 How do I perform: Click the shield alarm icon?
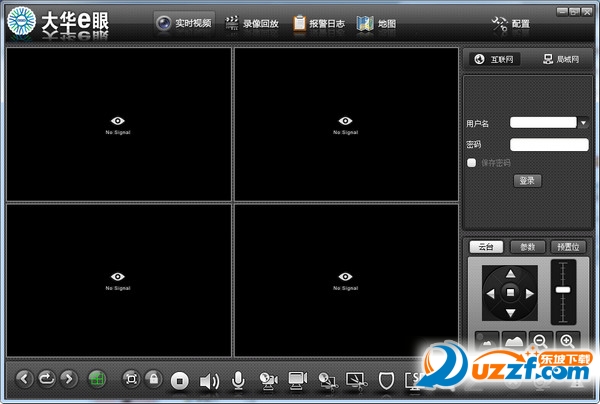(x=386, y=381)
